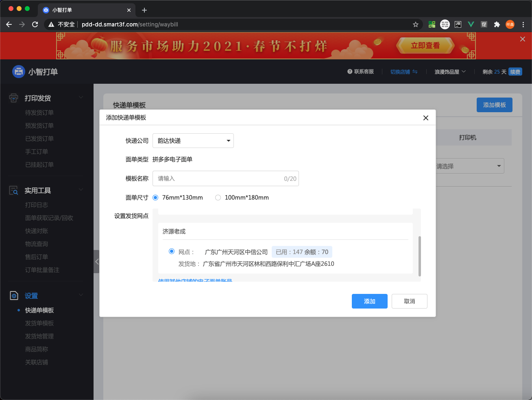Collapse the 设置 menu chevron

[81, 295]
